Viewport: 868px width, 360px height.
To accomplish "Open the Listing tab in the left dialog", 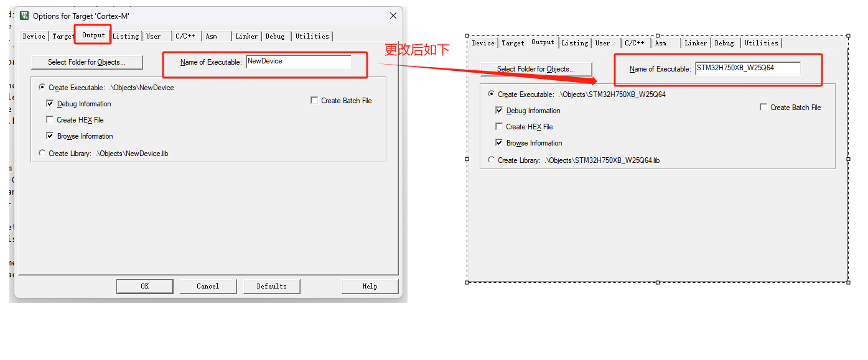I will coord(126,36).
